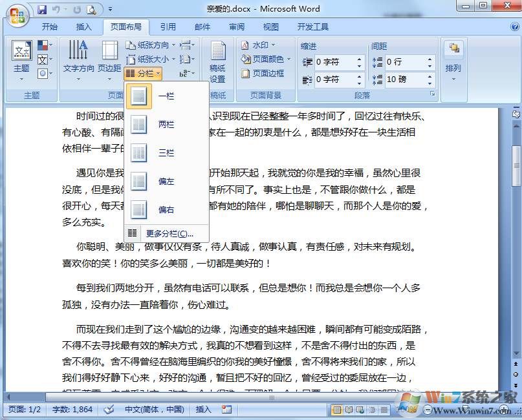
Task: Open paragraph dialog launcher in 段落 group
Action: [433, 94]
